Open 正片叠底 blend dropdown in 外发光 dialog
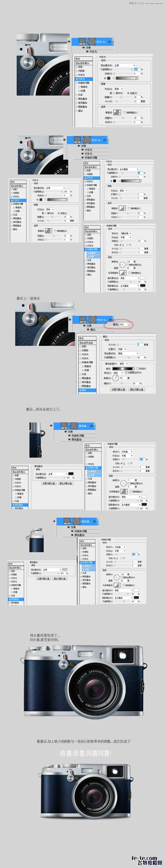The width and height of the screenshot is (165, 868). click(129, 169)
